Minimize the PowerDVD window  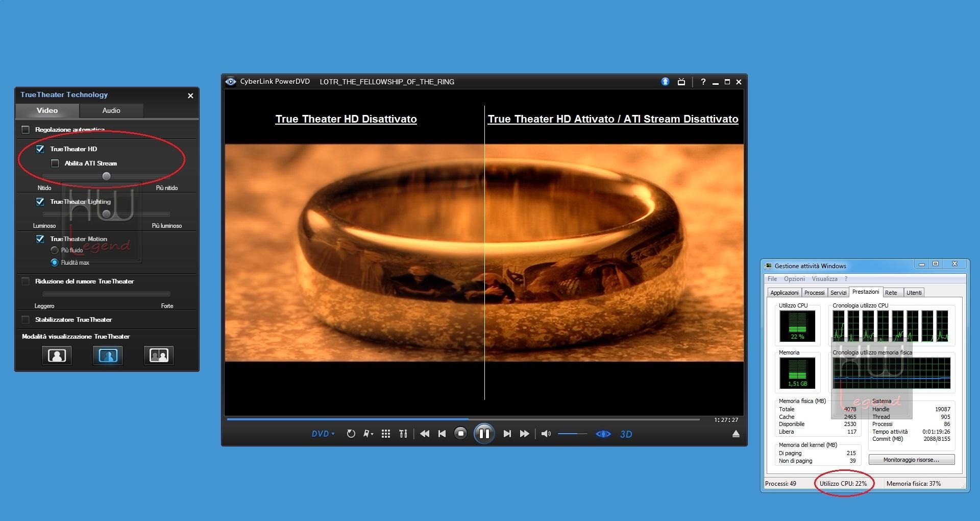pyautogui.click(x=716, y=82)
